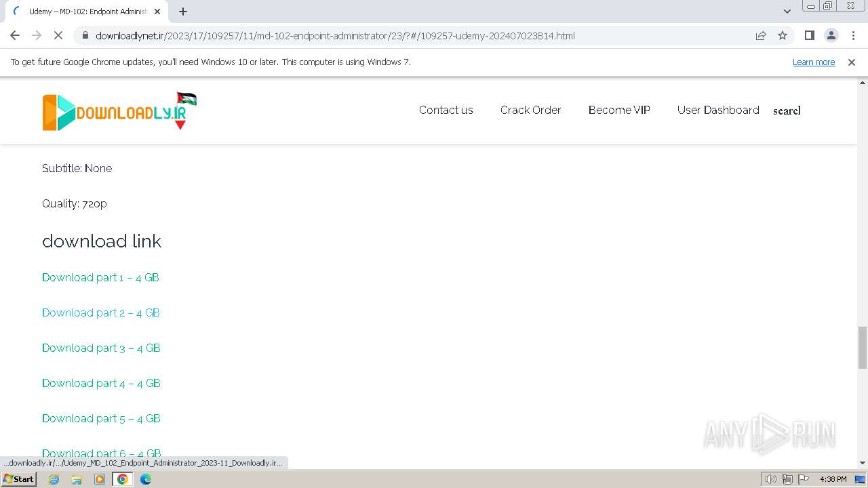Open the Chrome profile menu
868x488 pixels.
[831, 35]
